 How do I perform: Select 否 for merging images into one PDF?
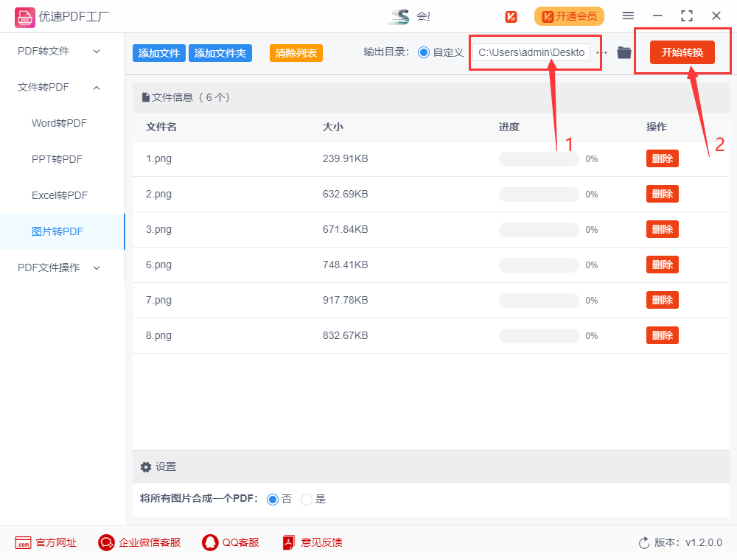(x=273, y=499)
